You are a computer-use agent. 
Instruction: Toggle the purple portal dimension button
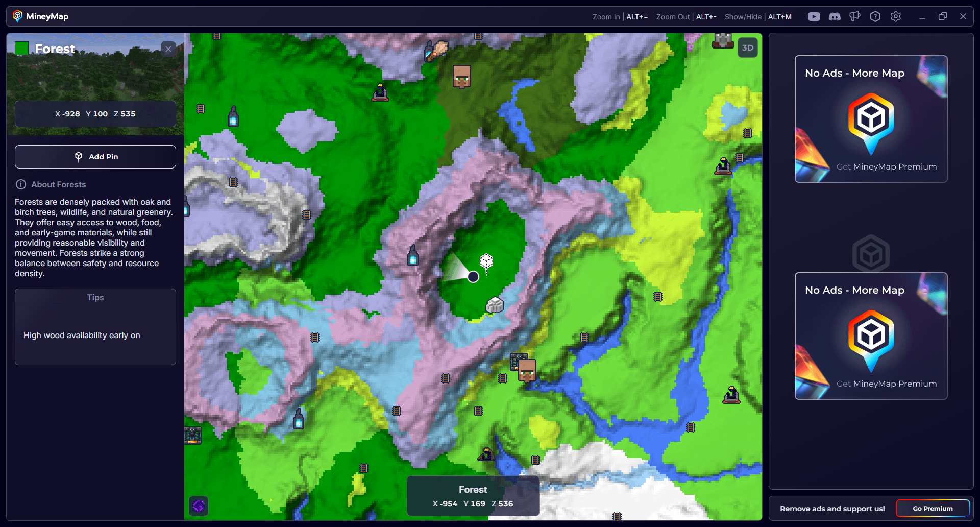pyautogui.click(x=199, y=506)
